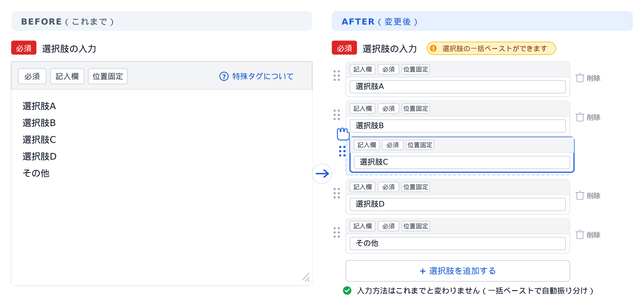Toggle 記入欄 tag on the 選択肢B row
This screenshot has height=308, width=644.
tap(362, 109)
